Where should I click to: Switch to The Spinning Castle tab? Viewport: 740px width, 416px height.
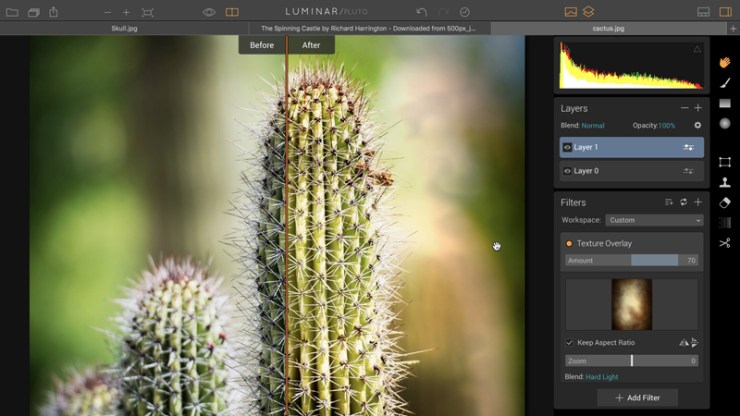click(x=369, y=28)
